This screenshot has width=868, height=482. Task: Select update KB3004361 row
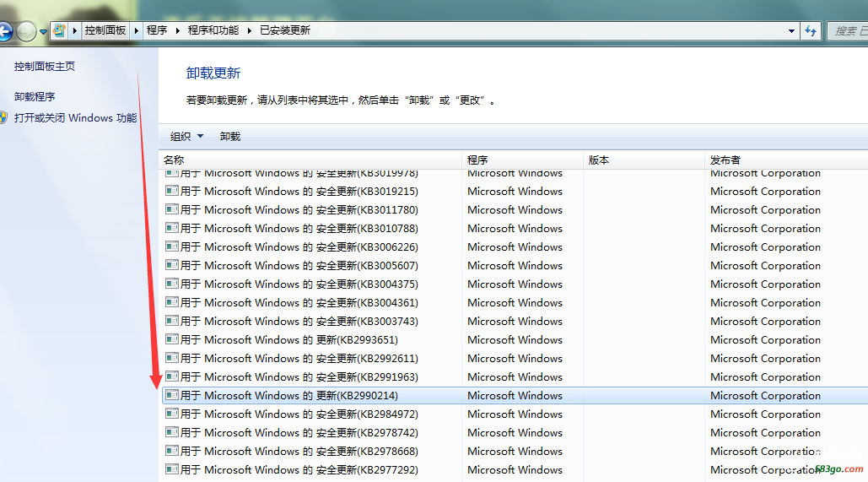point(515,302)
